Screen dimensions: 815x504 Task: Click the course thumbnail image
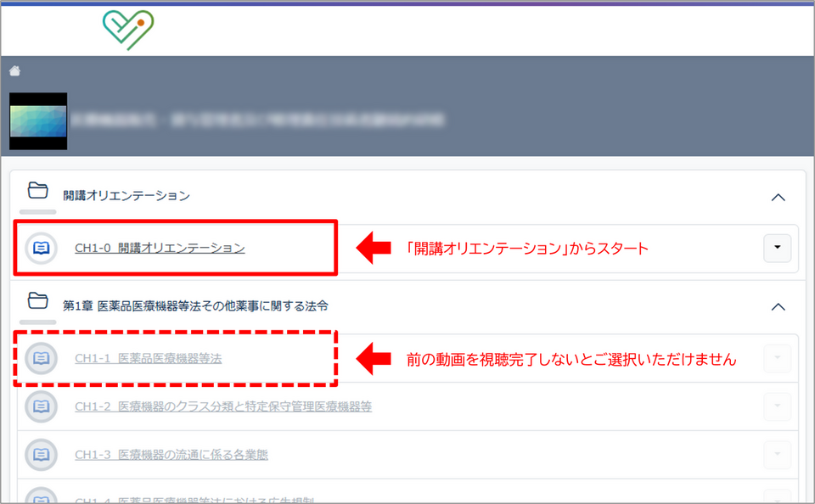coord(38,121)
